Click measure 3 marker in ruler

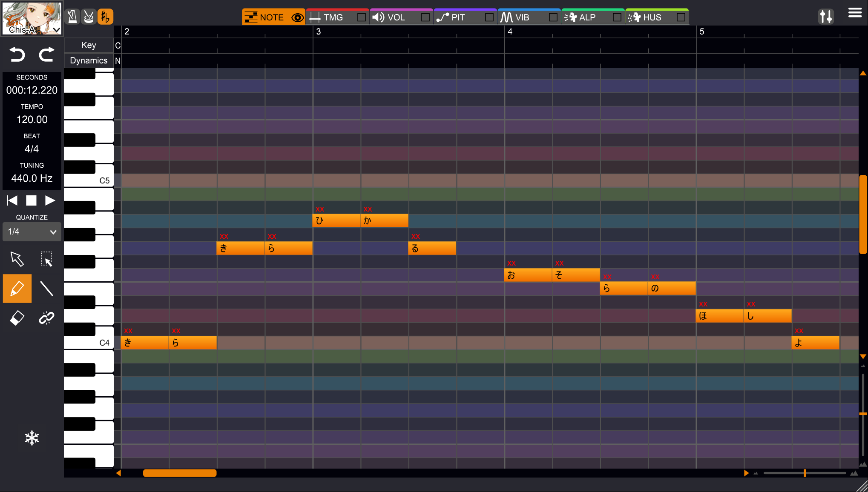319,31
